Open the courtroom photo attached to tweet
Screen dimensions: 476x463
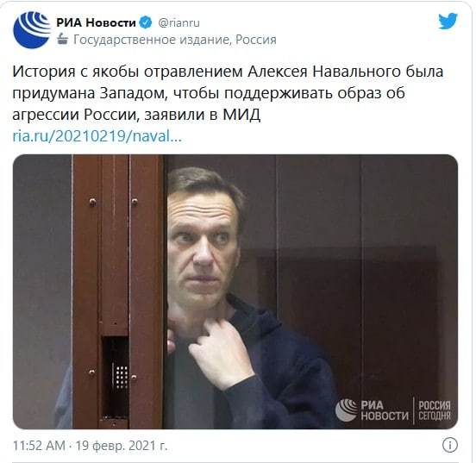click(x=235, y=291)
